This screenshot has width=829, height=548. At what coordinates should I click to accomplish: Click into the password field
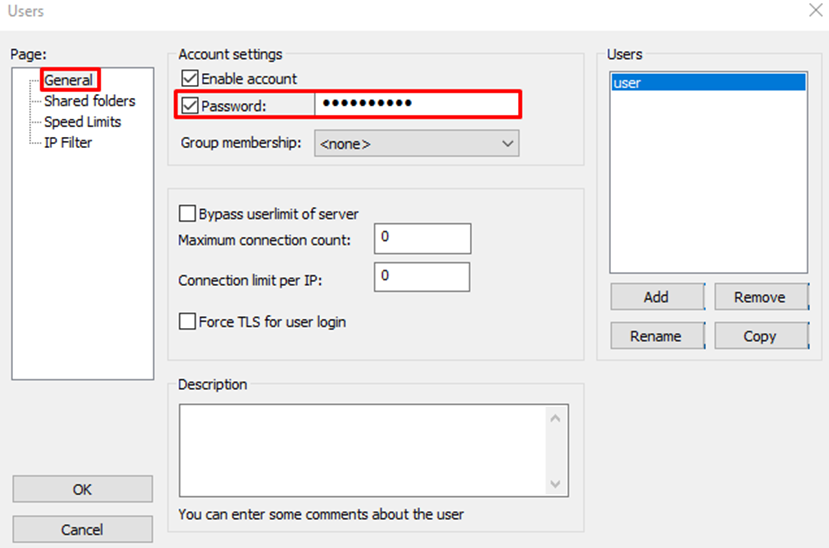point(416,104)
